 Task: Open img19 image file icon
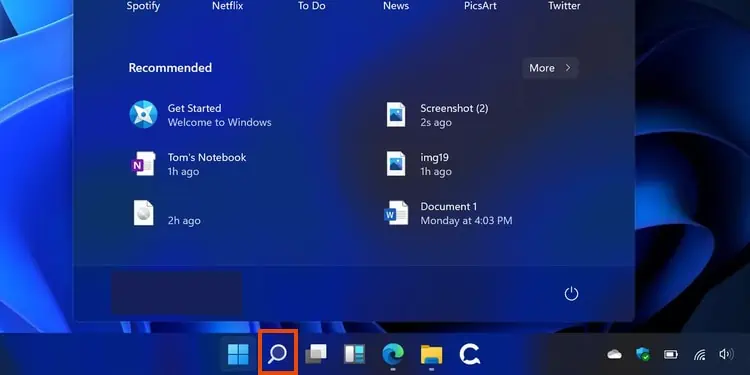pos(396,164)
